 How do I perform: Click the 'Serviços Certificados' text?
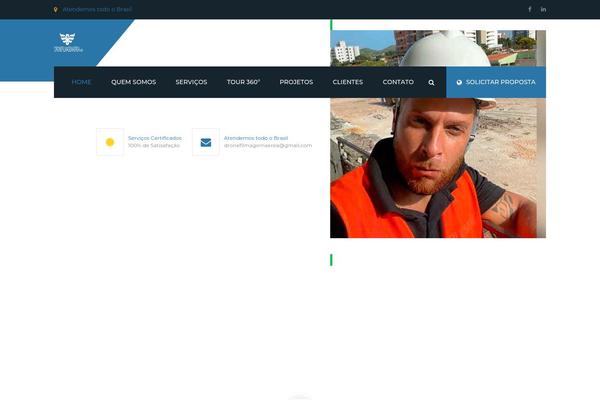pos(155,138)
